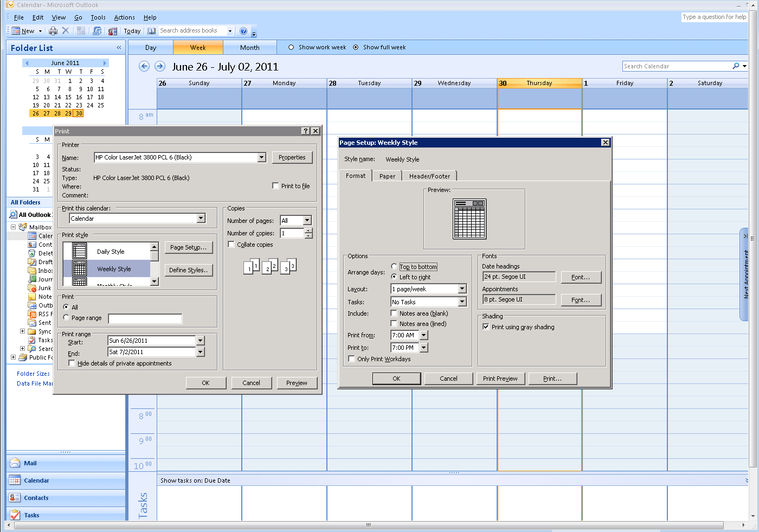Open Outlook Help question-mark icon
Screen dimensions: 759x532
click(x=243, y=31)
